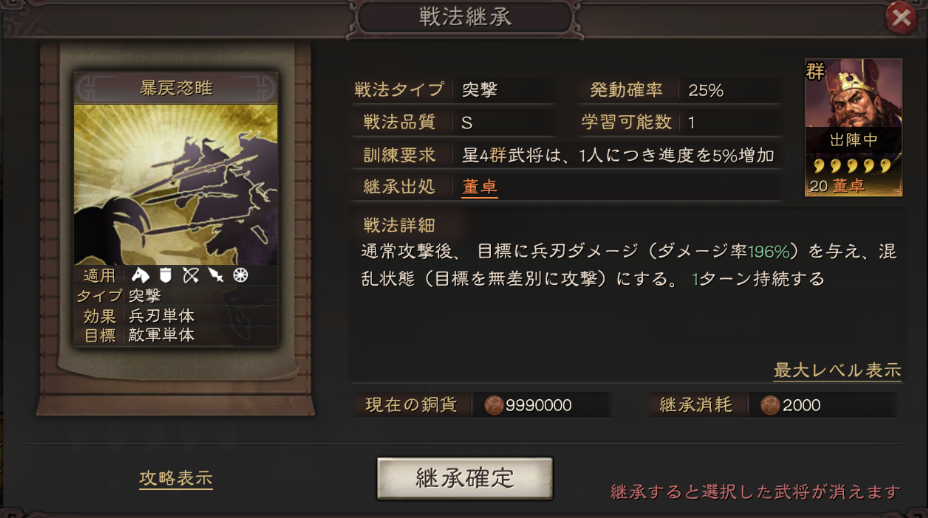The image size is (928, 518).
Task: Click the cavalry horse icon in 適用 row
Action: 140,275
